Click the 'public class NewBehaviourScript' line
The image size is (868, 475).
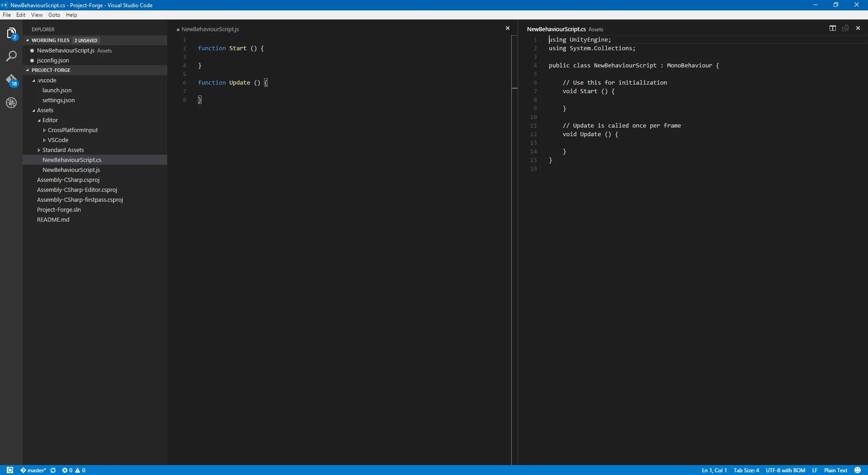pos(633,65)
